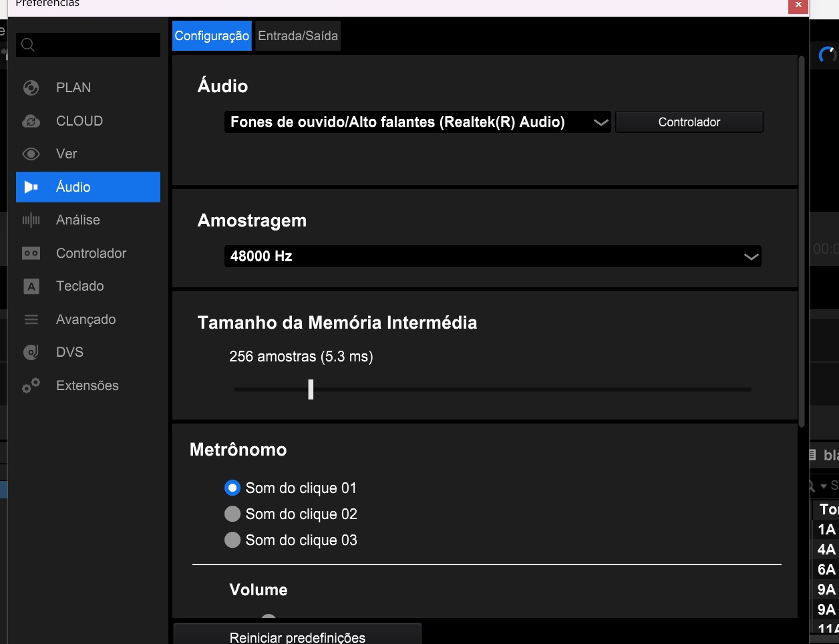
Task: Click the '256 amostras (5.3 ms)' value text
Action: [x=301, y=357]
